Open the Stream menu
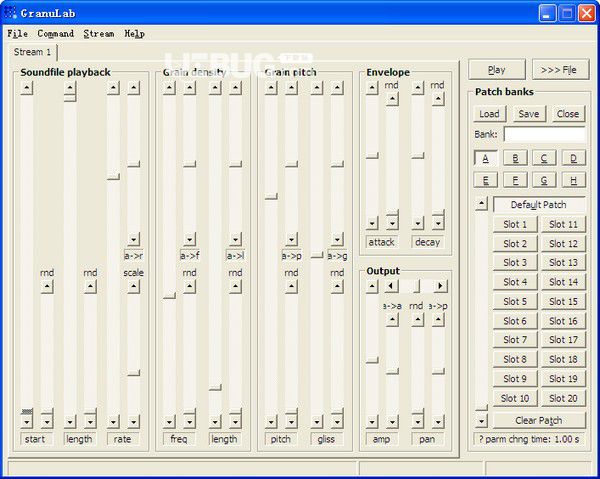 99,34
